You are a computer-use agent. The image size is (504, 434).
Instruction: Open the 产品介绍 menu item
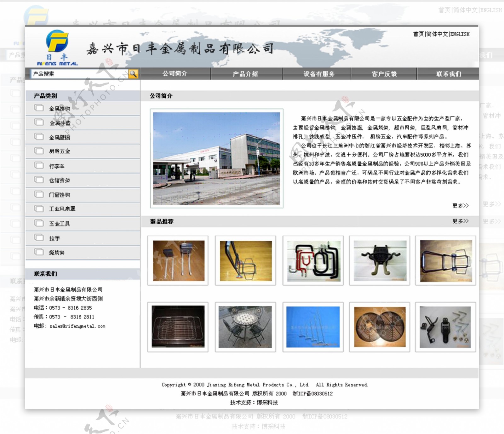click(x=245, y=74)
